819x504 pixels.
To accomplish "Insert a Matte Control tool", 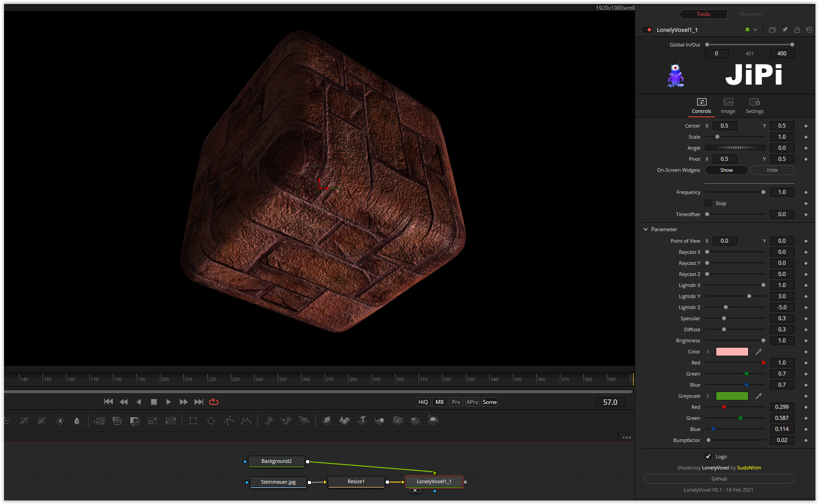I will coord(135,421).
